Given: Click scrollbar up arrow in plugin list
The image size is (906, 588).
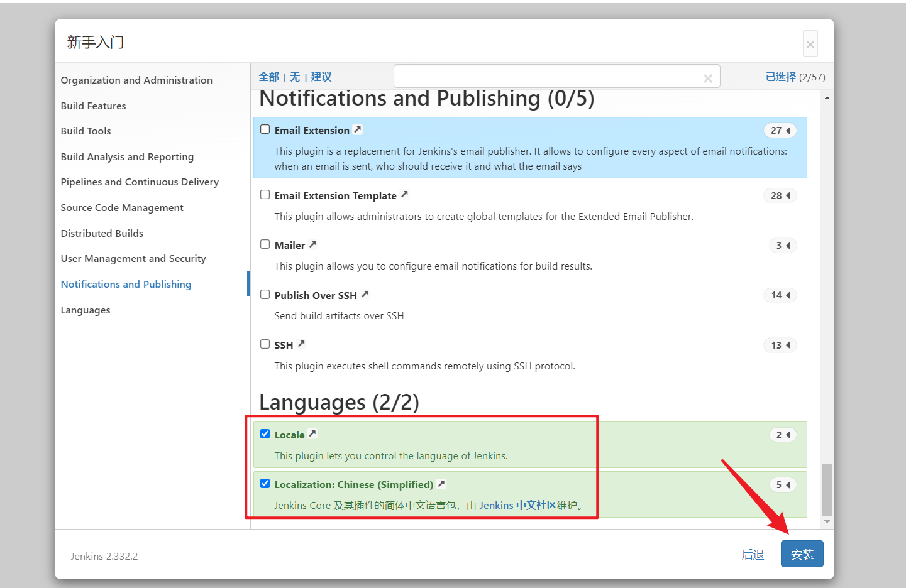Looking at the screenshot, I should (827, 97).
